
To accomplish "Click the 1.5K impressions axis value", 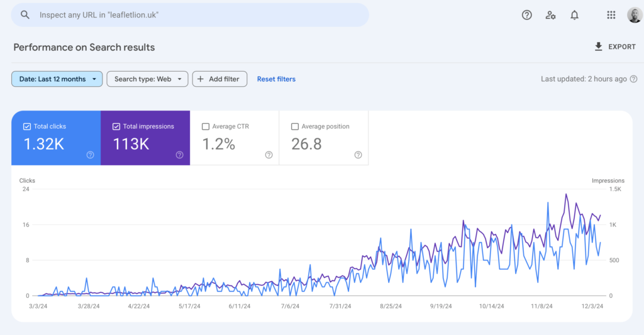I will (x=615, y=189).
